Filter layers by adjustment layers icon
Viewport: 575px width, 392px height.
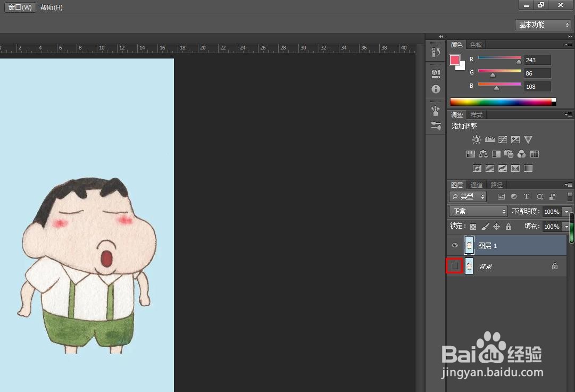click(514, 197)
